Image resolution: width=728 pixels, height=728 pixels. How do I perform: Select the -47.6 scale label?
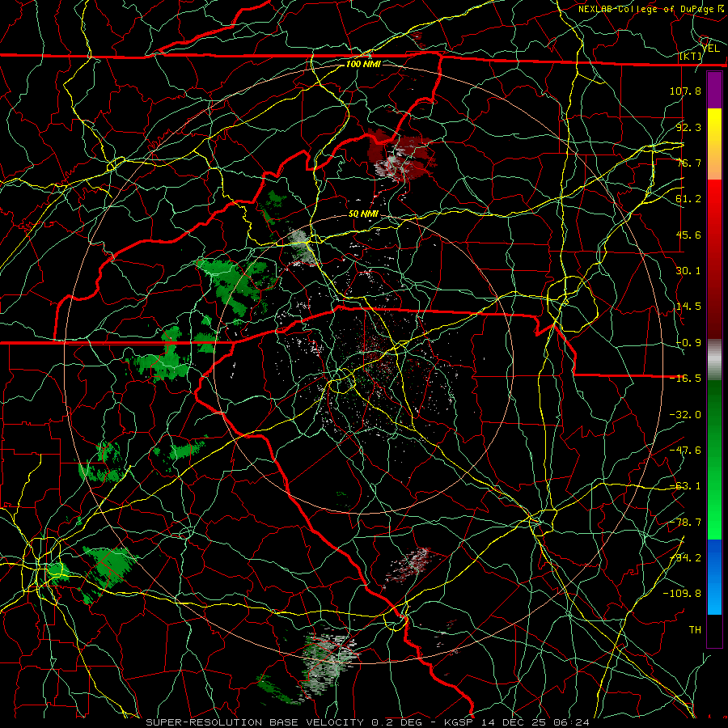pos(685,451)
